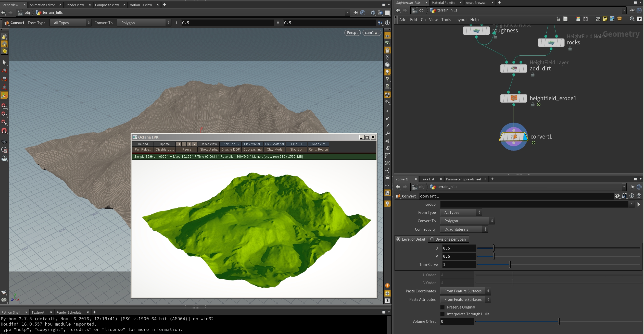Open the Layout menu in network editor

click(x=460, y=20)
